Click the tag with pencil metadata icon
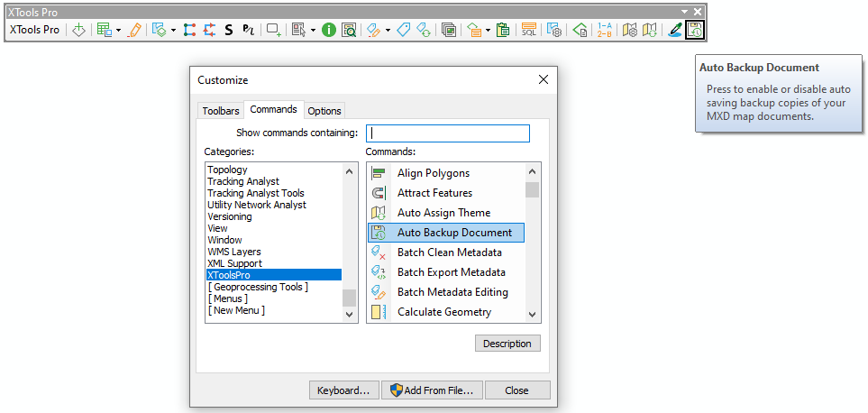The width and height of the screenshot is (868, 413). click(x=374, y=30)
